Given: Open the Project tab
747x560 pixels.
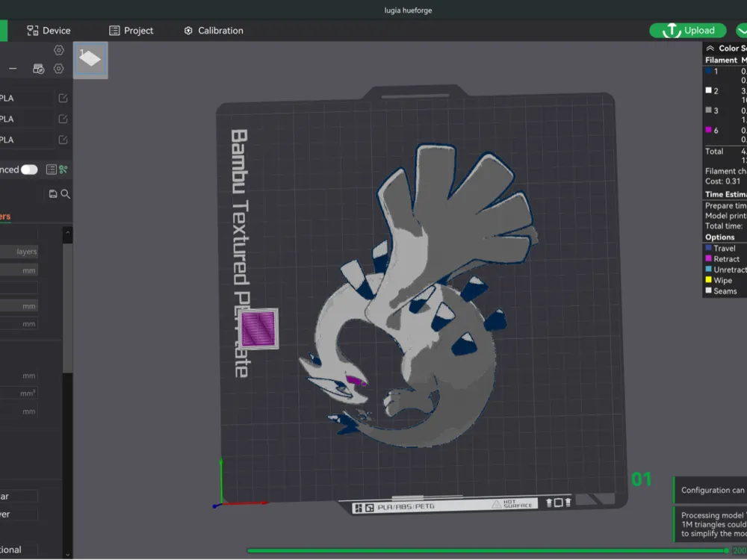Looking at the screenshot, I should (x=131, y=31).
